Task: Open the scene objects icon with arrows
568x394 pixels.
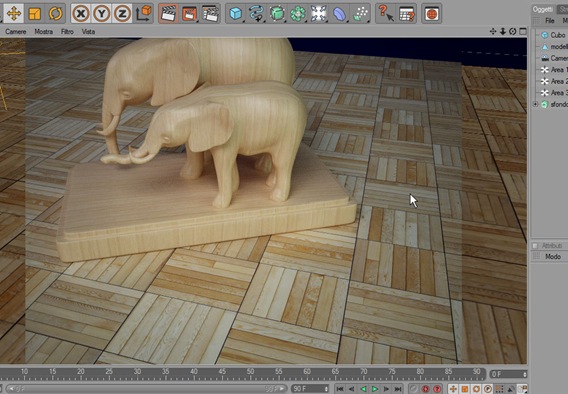Action: [318, 14]
